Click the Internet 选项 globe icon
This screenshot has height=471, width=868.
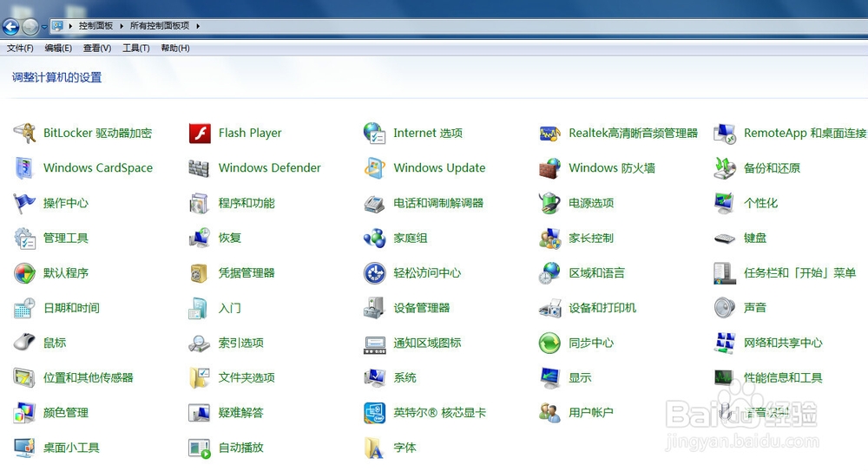[375, 134]
